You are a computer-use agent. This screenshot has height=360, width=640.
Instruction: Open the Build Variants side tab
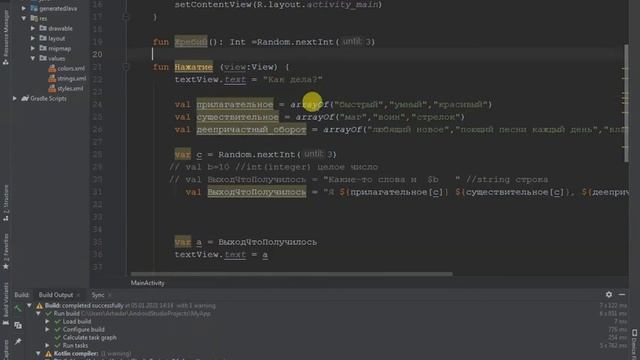pos(6,303)
